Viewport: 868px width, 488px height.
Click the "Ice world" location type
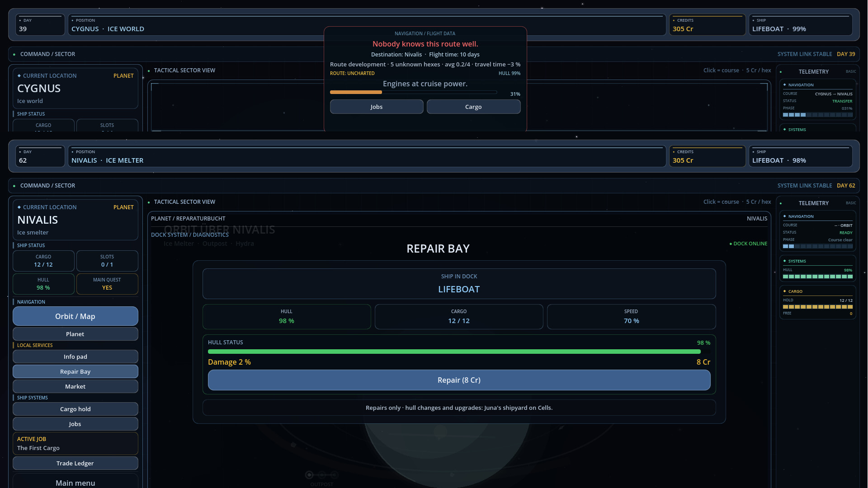30,101
